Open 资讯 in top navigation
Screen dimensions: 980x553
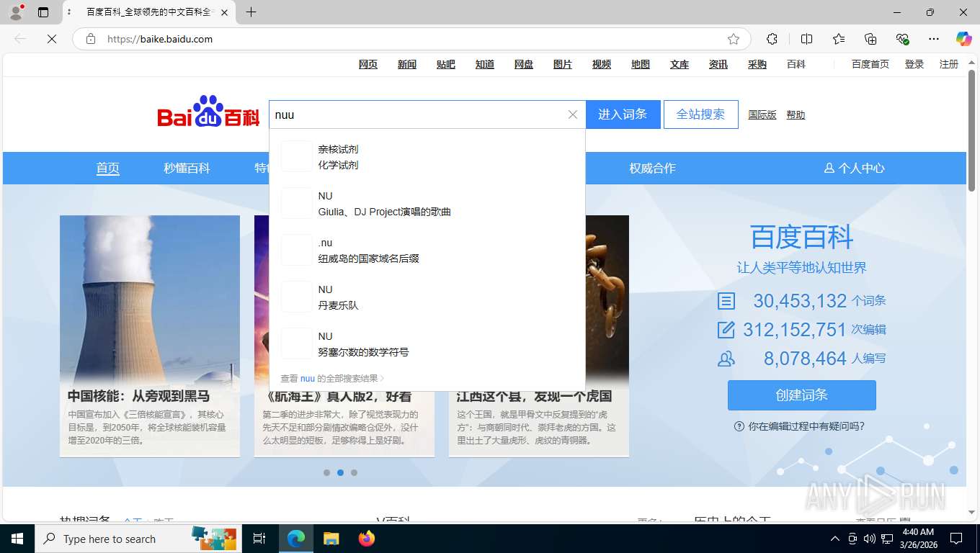click(x=718, y=64)
